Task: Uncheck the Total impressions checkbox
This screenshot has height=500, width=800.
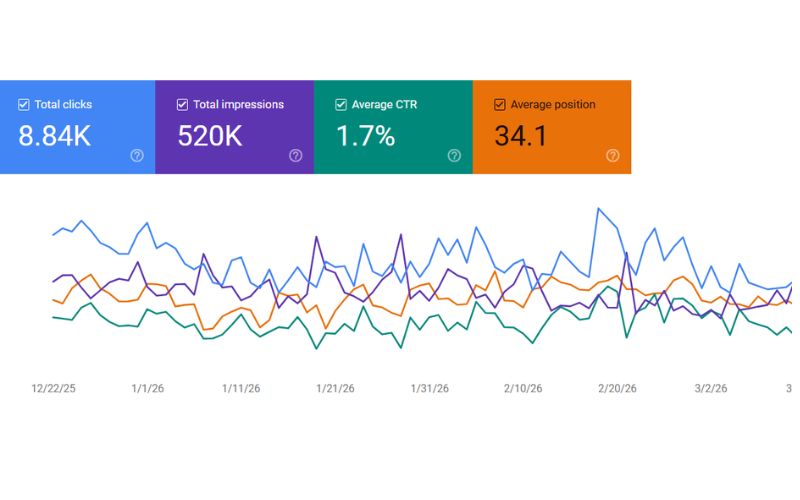Action: pos(182,105)
